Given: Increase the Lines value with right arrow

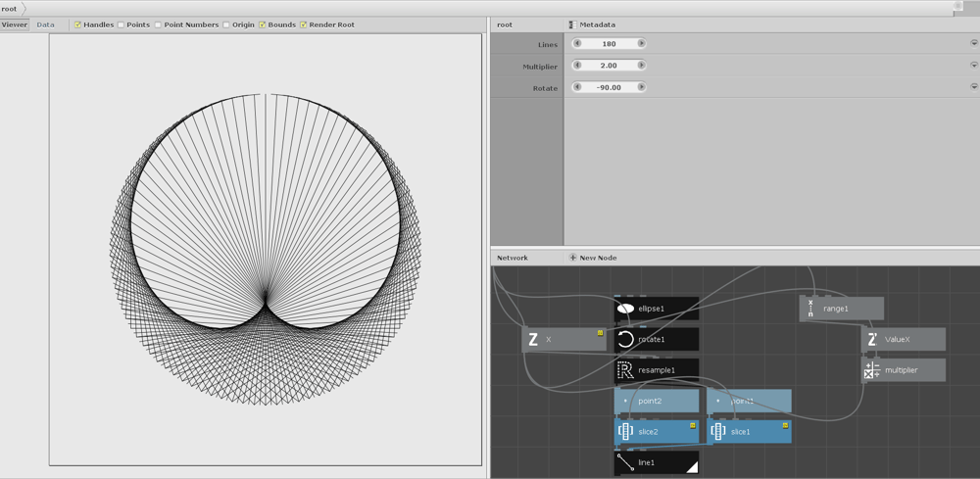Looking at the screenshot, I should coord(641,44).
